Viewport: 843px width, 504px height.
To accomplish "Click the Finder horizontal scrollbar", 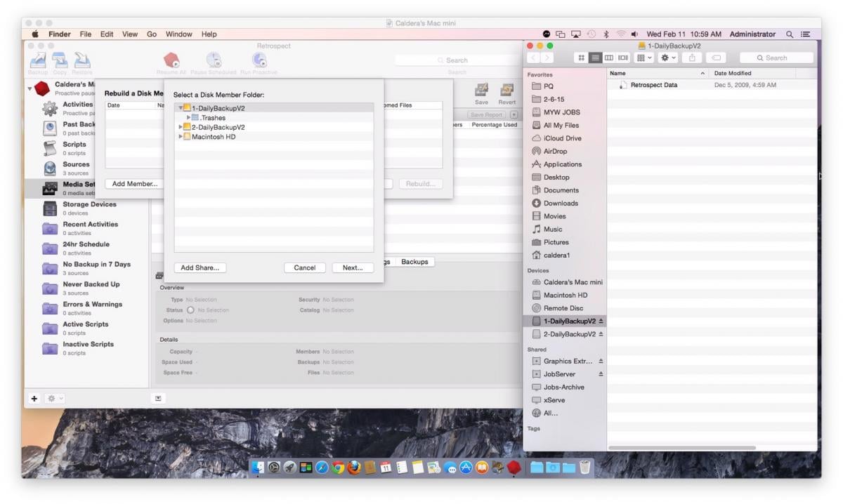I will coord(681,448).
